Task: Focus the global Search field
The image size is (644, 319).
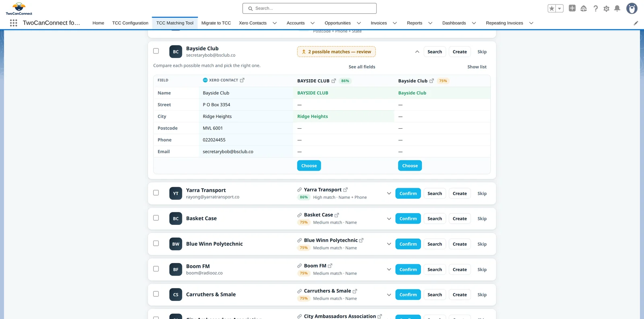Action: point(310,8)
